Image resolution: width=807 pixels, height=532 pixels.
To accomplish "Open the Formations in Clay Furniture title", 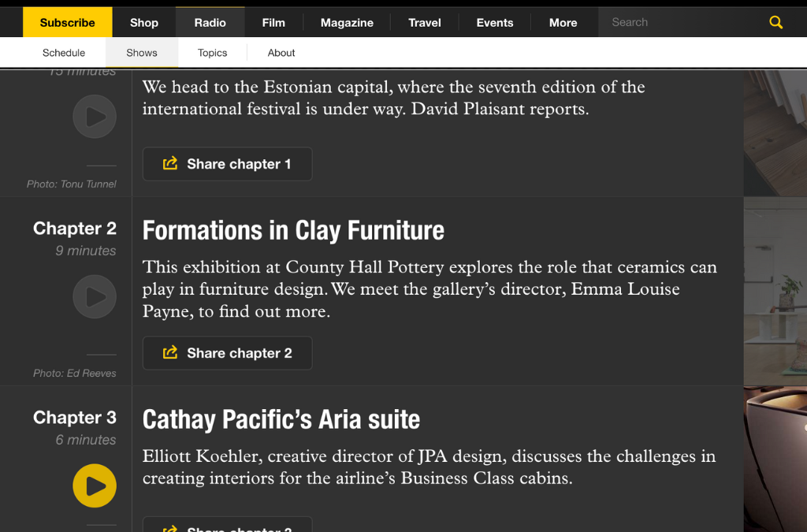I will tap(293, 230).
